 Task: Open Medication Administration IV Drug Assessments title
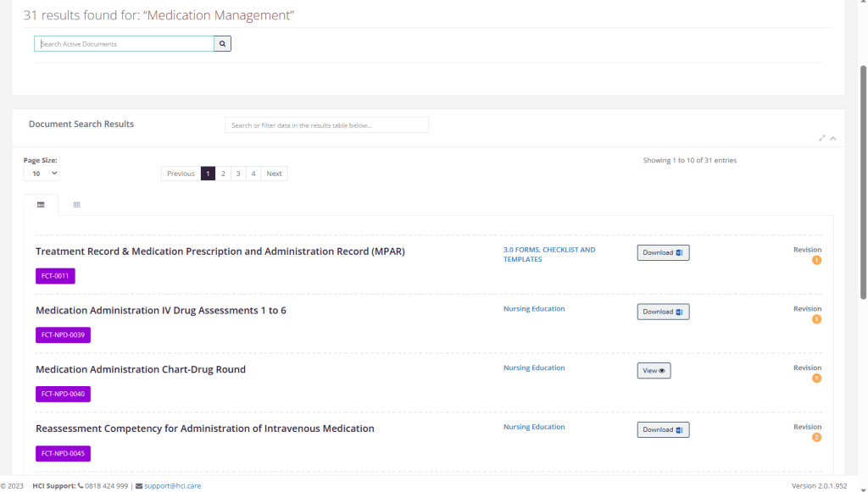[161, 311]
